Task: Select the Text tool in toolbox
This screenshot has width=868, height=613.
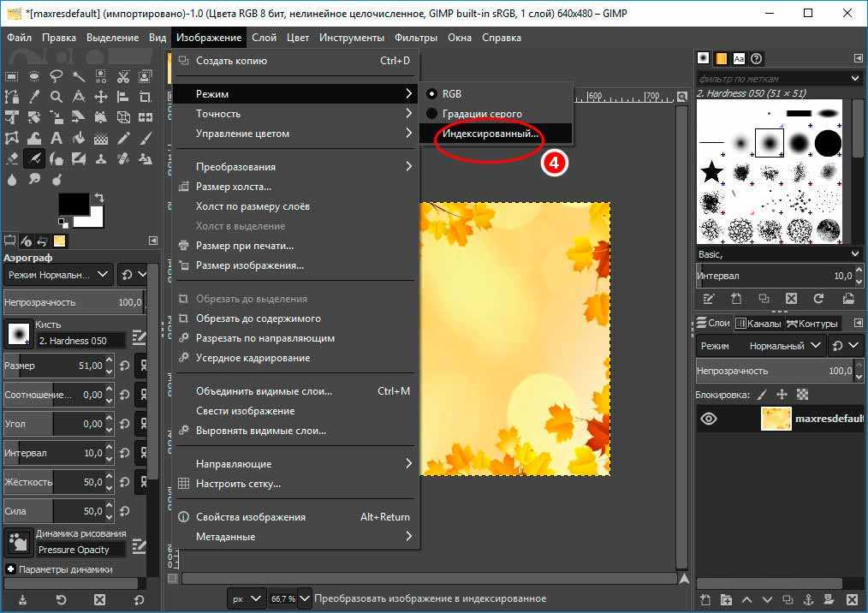Action: pyautogui.click(x=56, y=138)
